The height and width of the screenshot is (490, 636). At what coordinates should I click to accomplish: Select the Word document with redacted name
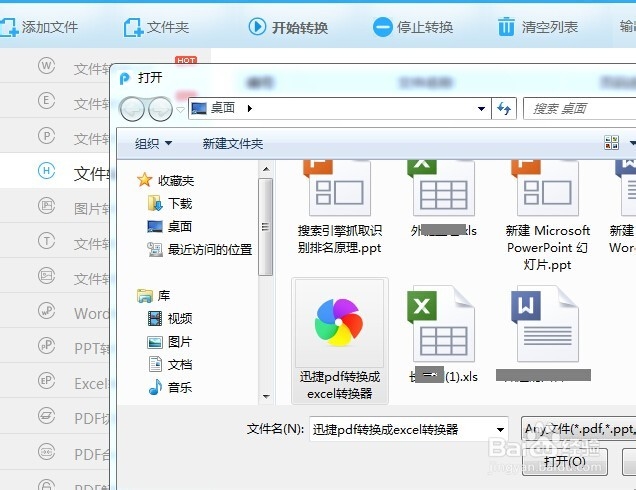(544, 334)
